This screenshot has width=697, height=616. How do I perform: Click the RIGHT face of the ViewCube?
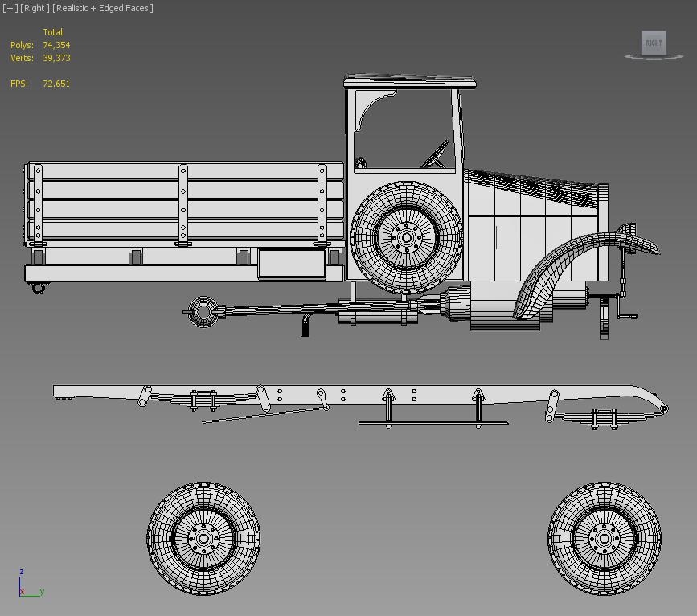click(653, 44)
